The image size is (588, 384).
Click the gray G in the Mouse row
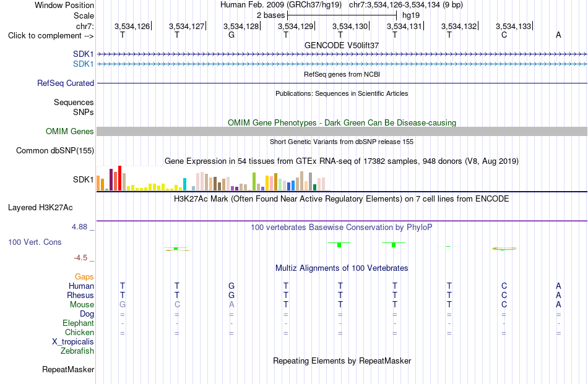(123, 305)
